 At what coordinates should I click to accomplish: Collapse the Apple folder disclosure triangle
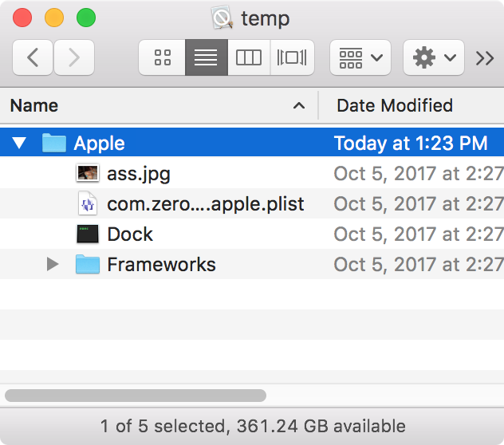tap(19, 143)
